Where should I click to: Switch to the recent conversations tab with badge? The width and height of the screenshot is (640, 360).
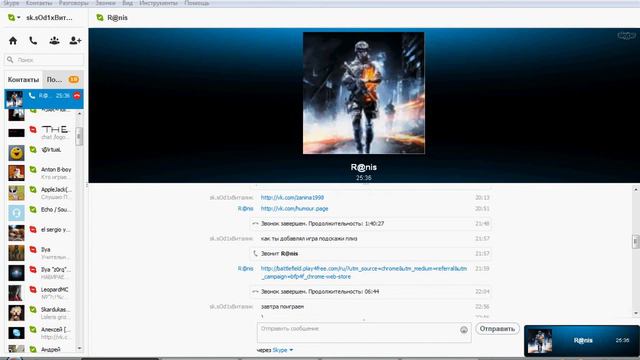63,80
